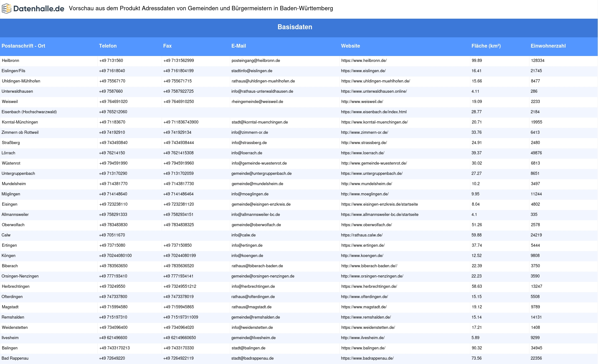Click the Basisdaten section header
This screenshot has height=364, width=598.
tap(295, 27)
